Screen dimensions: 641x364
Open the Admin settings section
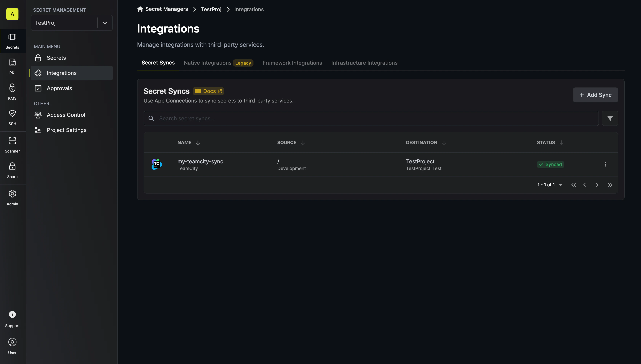pos(12,198)
